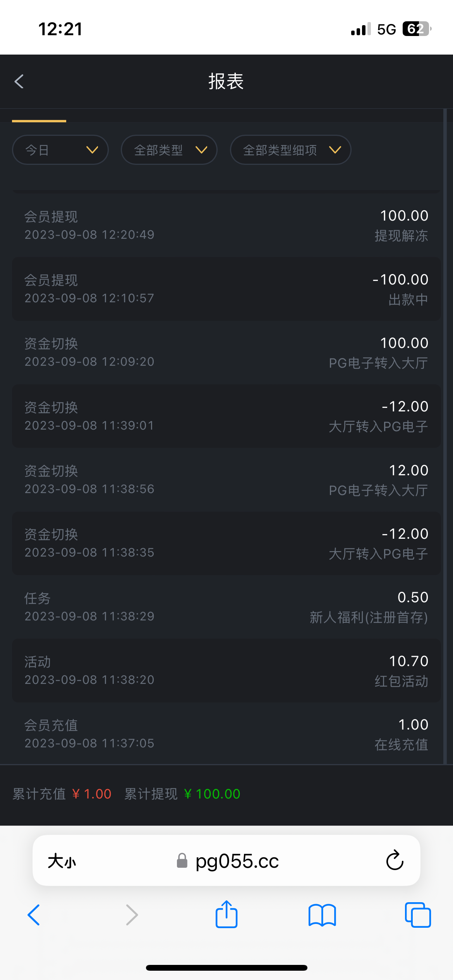Select the -100.00 出款中 withdrawal entry
This screenshot has width=453, height=980.
[x=226, y=289]
